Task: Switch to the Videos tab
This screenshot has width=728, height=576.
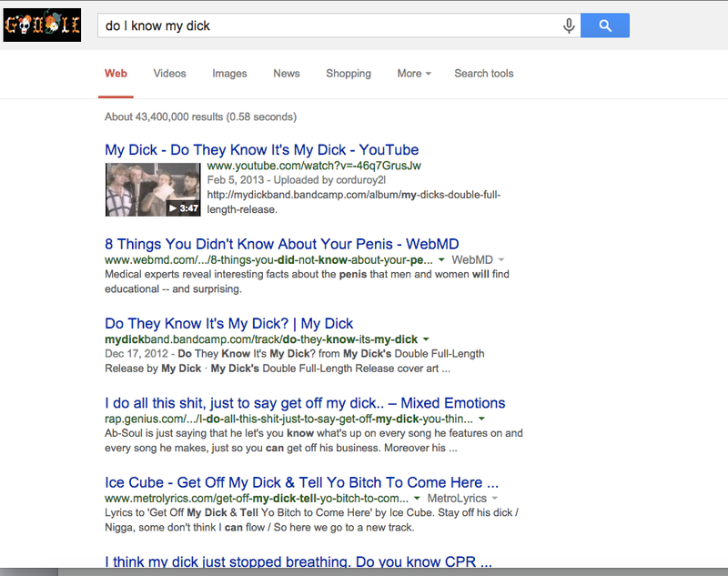Action: (169, 74)
